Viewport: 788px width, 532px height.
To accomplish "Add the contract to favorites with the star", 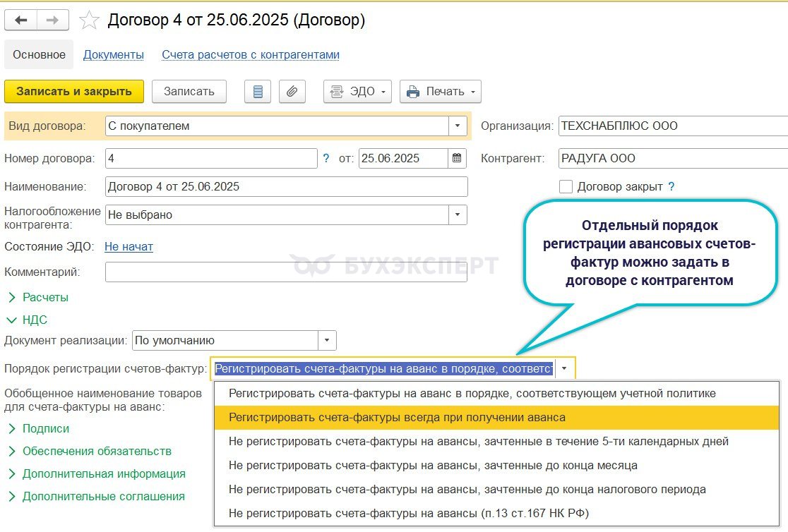I will tap(89, 20).
